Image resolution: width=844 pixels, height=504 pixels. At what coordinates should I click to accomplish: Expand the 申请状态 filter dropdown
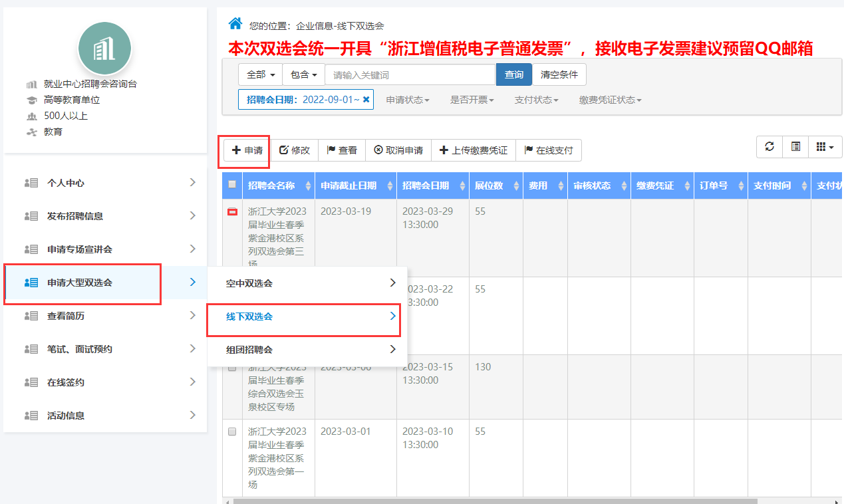(x=408, y=100)
